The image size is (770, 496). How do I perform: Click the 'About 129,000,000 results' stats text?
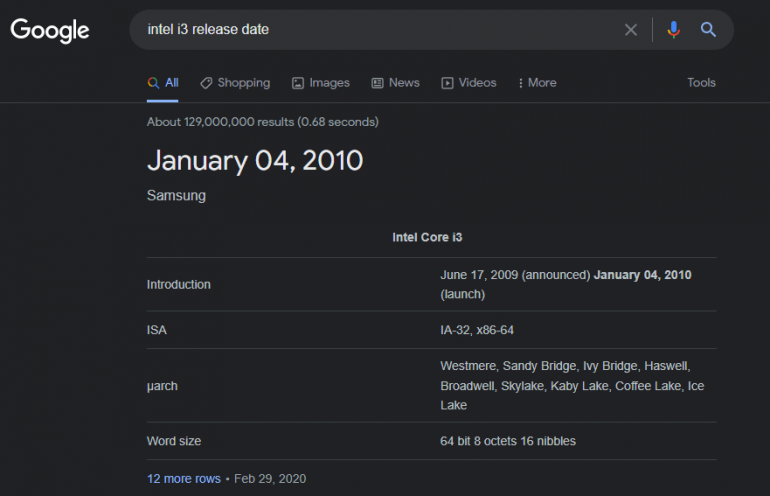pos(263,122)
